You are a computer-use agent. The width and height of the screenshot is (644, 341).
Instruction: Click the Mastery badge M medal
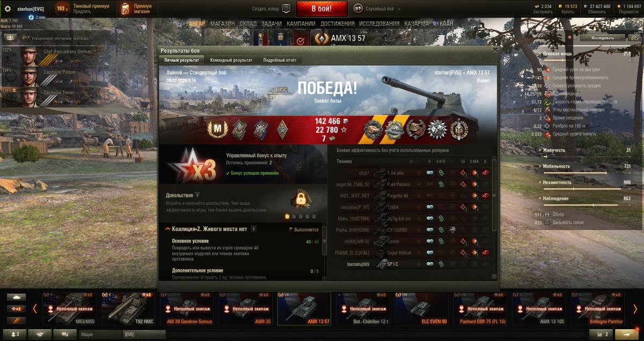217,129
